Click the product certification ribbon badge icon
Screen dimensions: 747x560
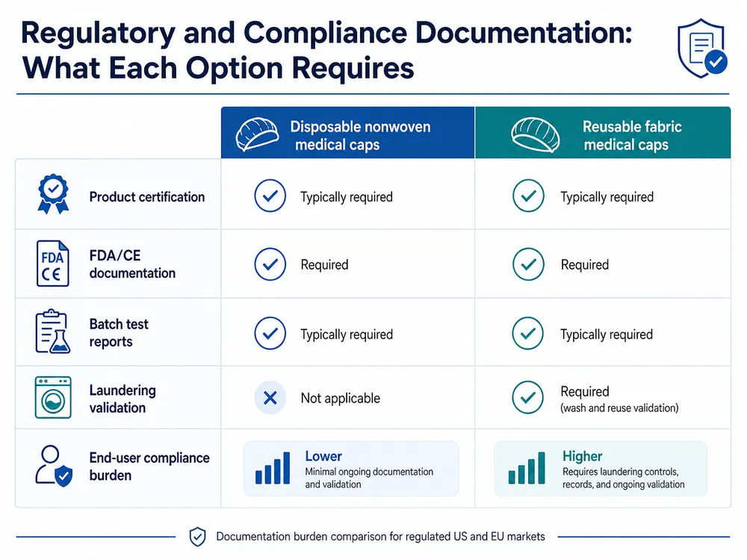tap(53, 194)
